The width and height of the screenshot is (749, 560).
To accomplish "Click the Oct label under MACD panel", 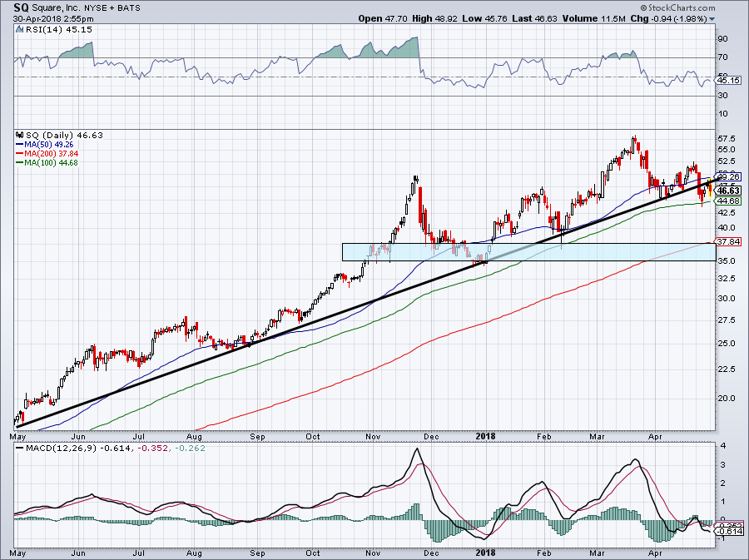I will point(312,553).
